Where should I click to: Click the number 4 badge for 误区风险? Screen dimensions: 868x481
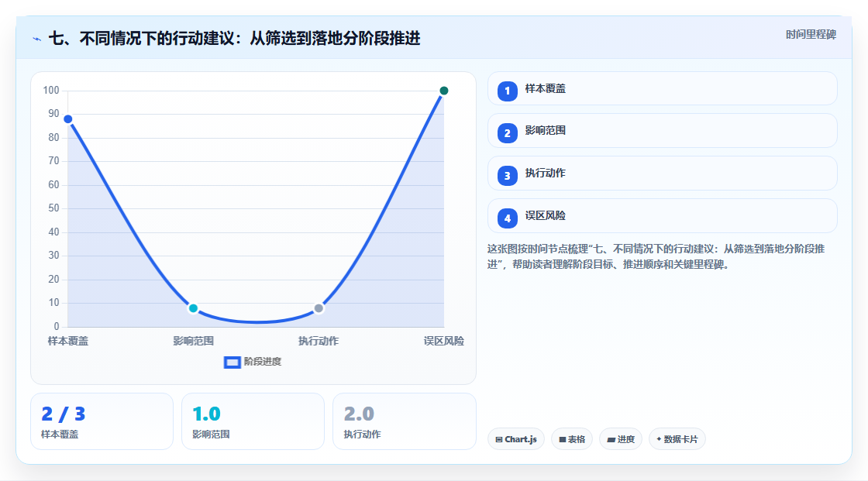tap(507, 218)
